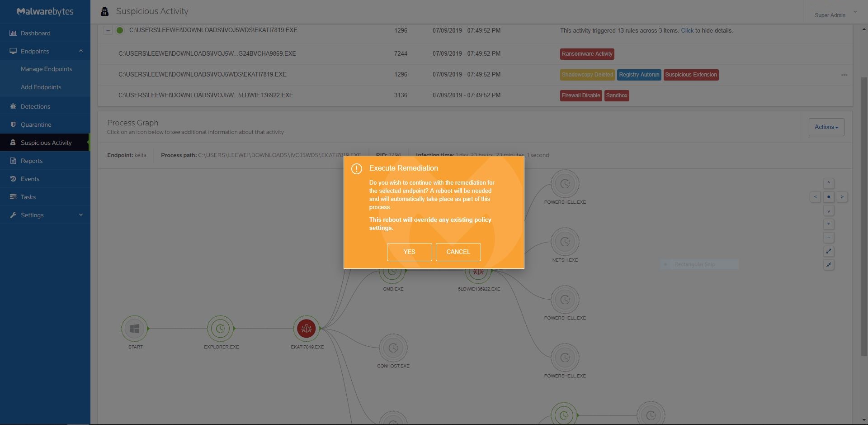
Task: Select the CONHOST.EXE process node
Action: click(393, 348)
